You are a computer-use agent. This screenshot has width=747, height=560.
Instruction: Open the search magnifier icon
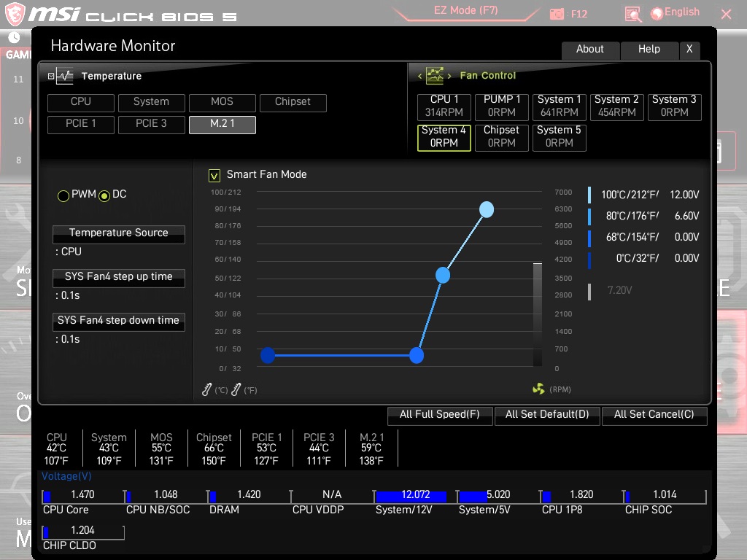click(x=633, y=15)
